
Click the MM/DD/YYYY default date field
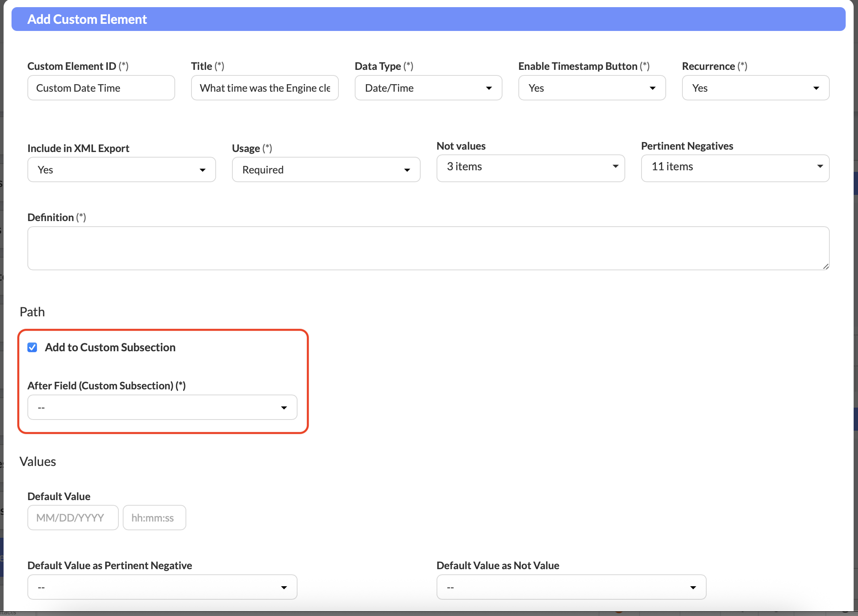73,518
